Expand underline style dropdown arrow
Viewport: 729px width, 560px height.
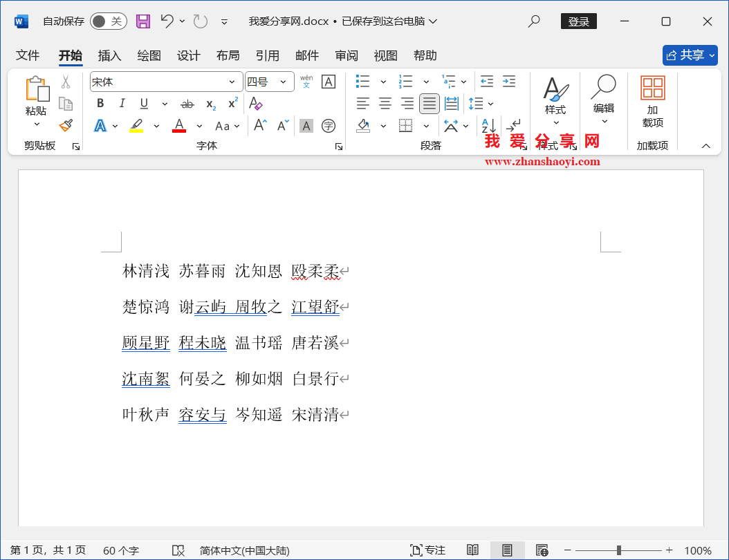tap(165, 104)
